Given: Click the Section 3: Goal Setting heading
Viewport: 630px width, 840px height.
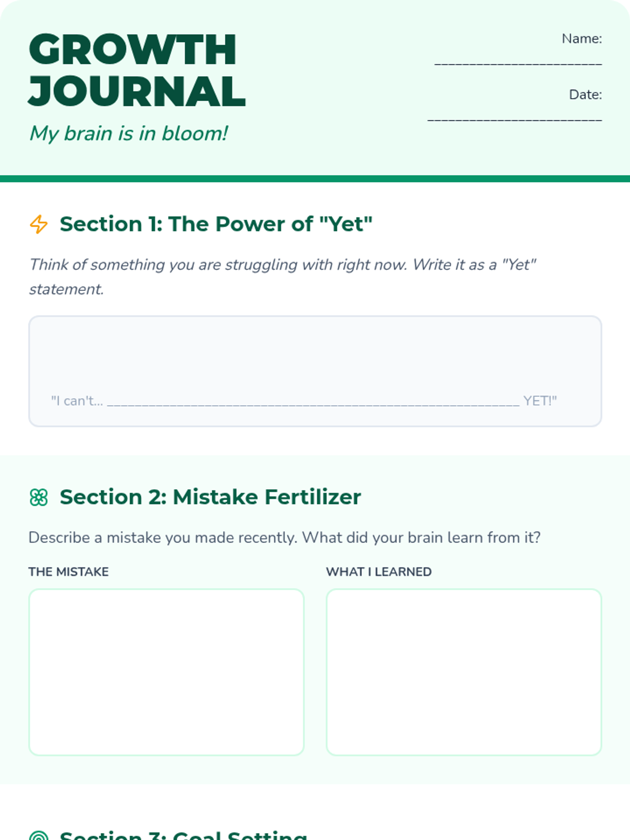Looking at the screenshot, I should point(183,835).
